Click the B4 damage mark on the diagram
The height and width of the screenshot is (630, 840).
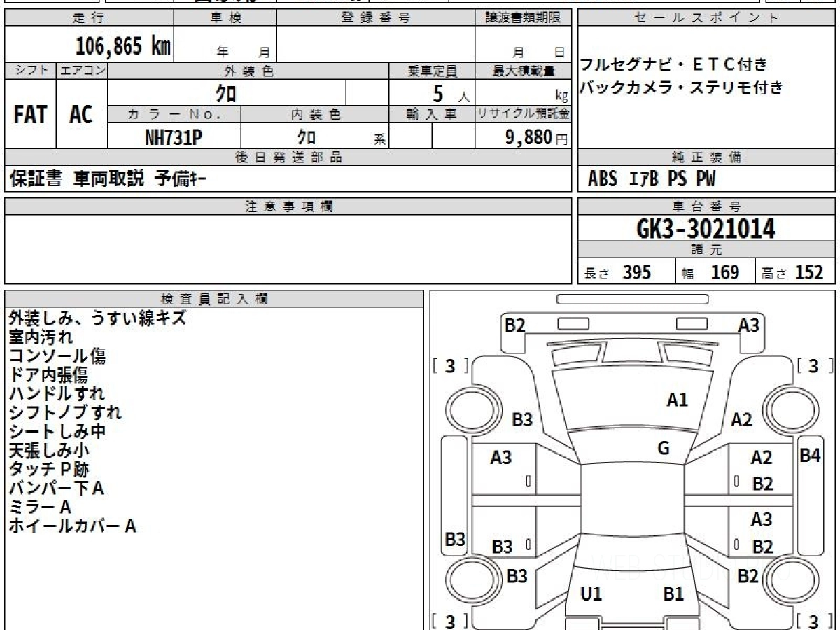(810, 455)
